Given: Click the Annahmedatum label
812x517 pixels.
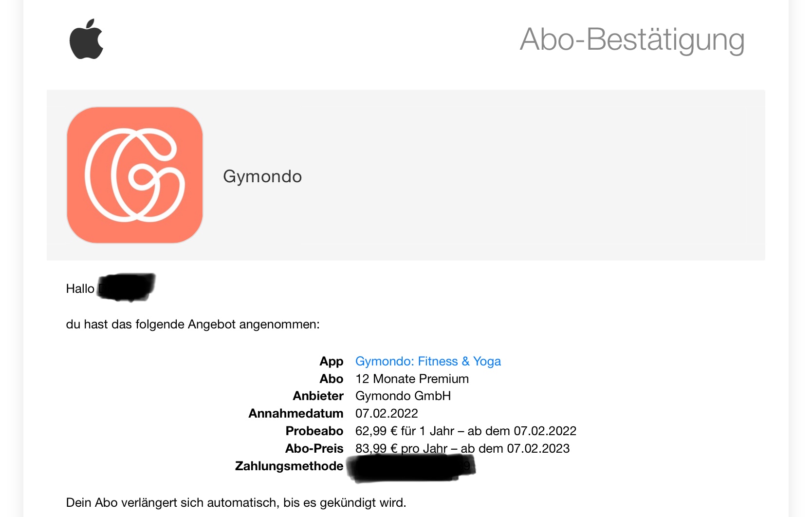Looking at the screenshot, I should tap(295, 413).
